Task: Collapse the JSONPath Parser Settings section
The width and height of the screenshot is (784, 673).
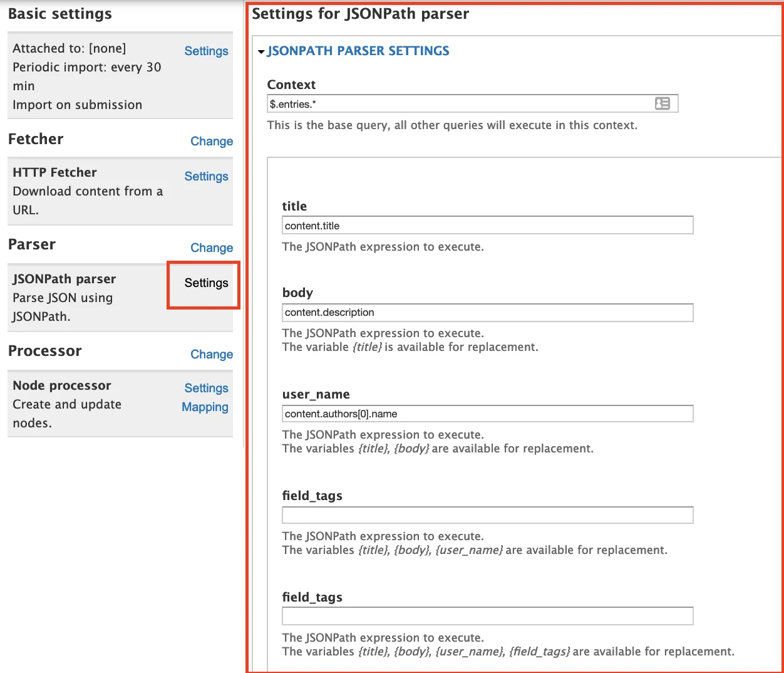Action: click(x=261, y=51)
